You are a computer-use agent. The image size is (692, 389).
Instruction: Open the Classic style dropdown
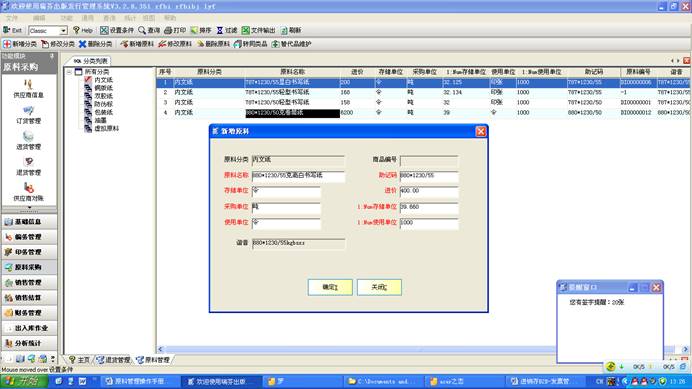tap(63, 30)
